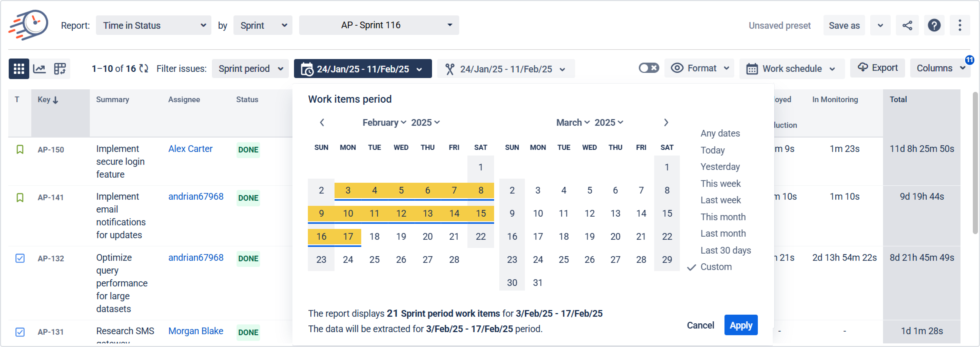Open the AP - Sprint 116 dropdown

379,25
